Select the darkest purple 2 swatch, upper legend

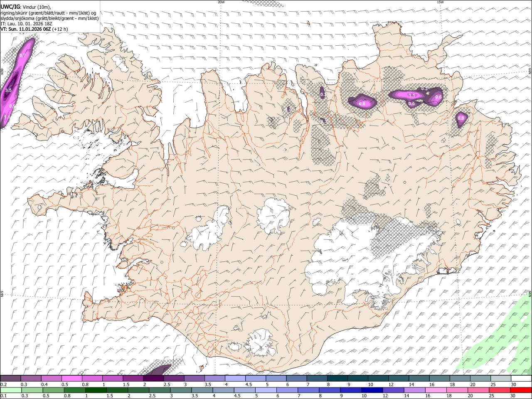[x=153, y=379]
